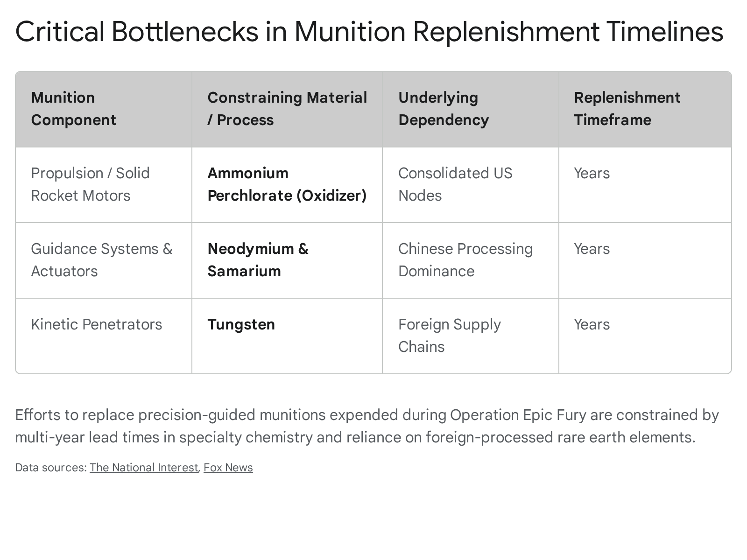This screenshot has height=560, width=747.
Task: Click the Underlying Dependency column header
Action: 444,109
